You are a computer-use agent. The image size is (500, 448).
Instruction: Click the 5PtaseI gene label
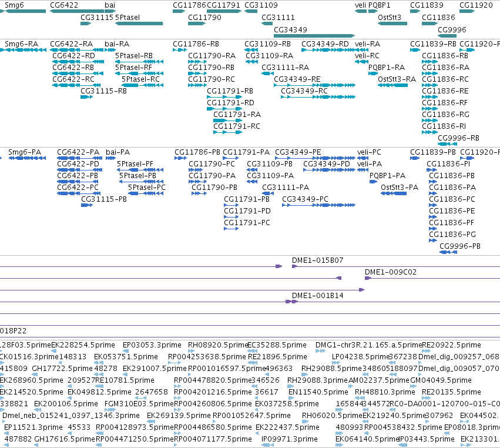tap(127, 17)
